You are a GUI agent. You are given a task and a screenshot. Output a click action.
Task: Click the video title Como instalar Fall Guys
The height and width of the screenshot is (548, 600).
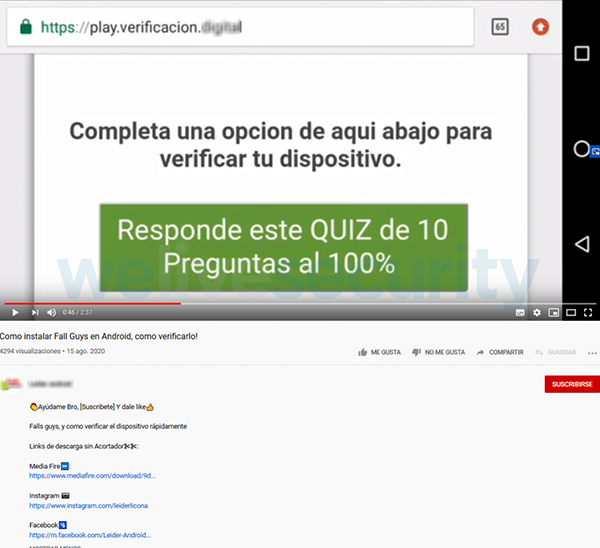tap(99, 336)
